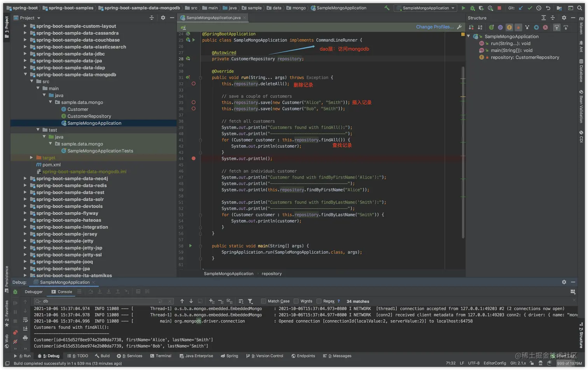The image size is (588, 370).
Task: Click the Change Profiles link
Action: [x=434, y=27]
